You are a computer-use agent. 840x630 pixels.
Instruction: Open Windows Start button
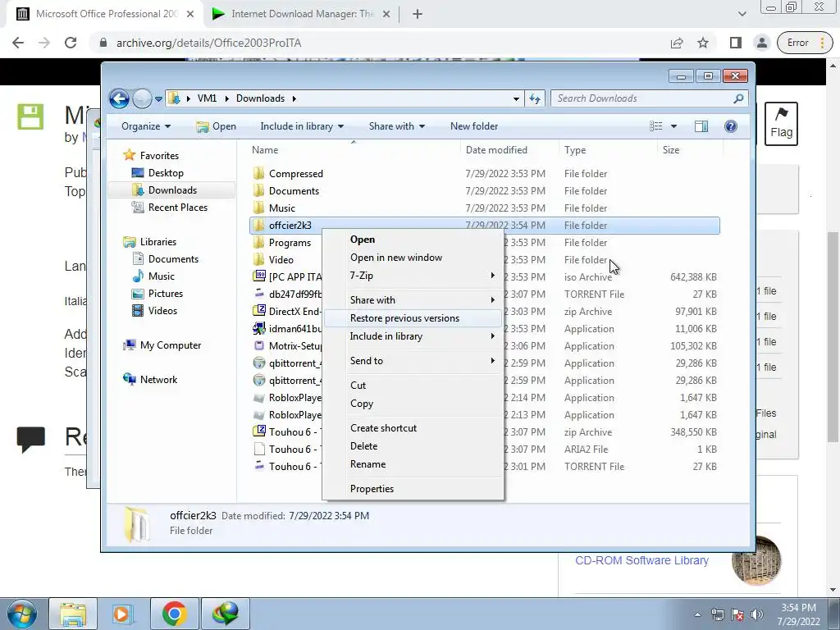(22, 614)
